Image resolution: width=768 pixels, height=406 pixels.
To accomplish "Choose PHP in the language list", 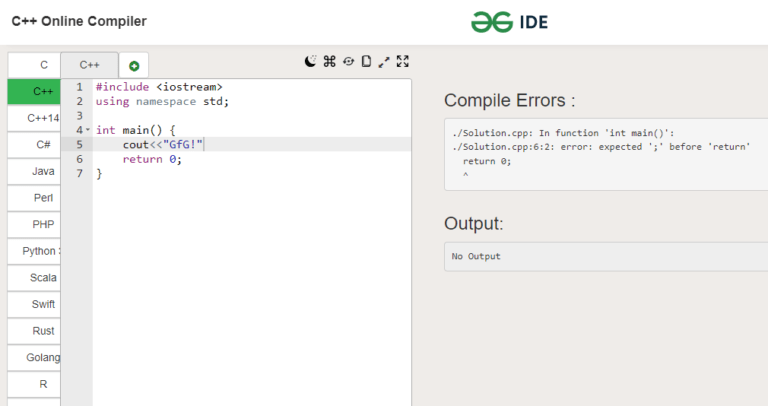I will point(34,224).
